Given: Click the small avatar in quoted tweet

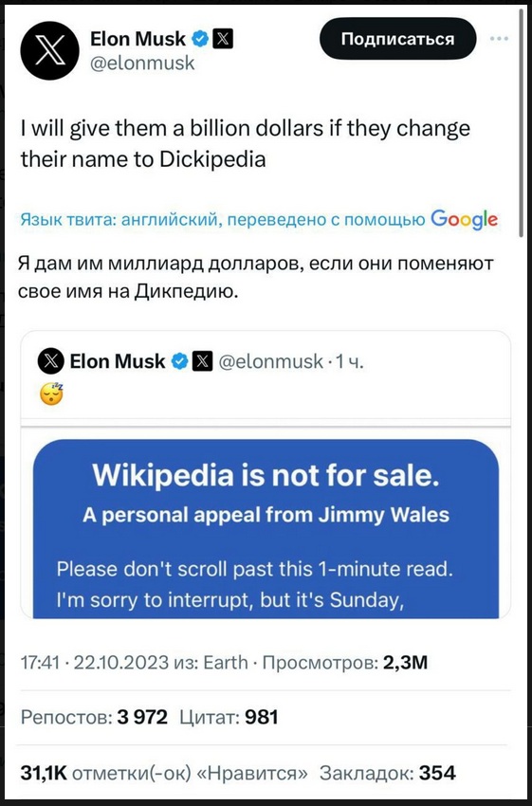Looking at the screenshot, I should (x=51, y=362).
